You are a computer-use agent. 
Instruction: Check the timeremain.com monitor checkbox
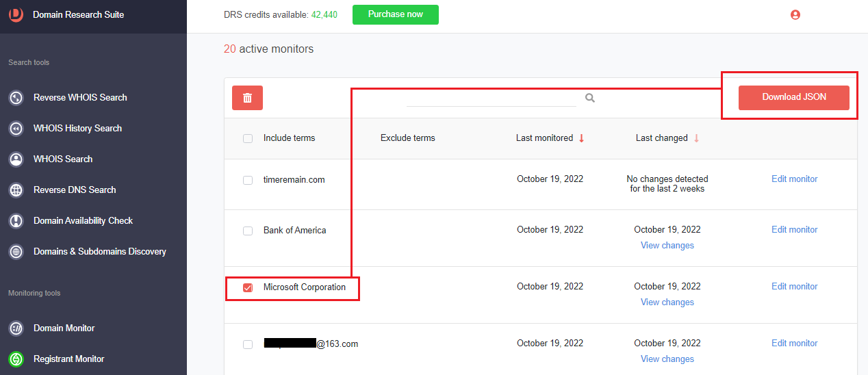pos(248,180)
